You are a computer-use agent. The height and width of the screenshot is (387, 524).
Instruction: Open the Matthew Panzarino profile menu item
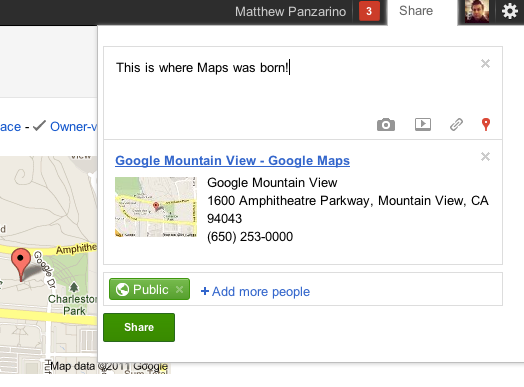coord(290,12)
